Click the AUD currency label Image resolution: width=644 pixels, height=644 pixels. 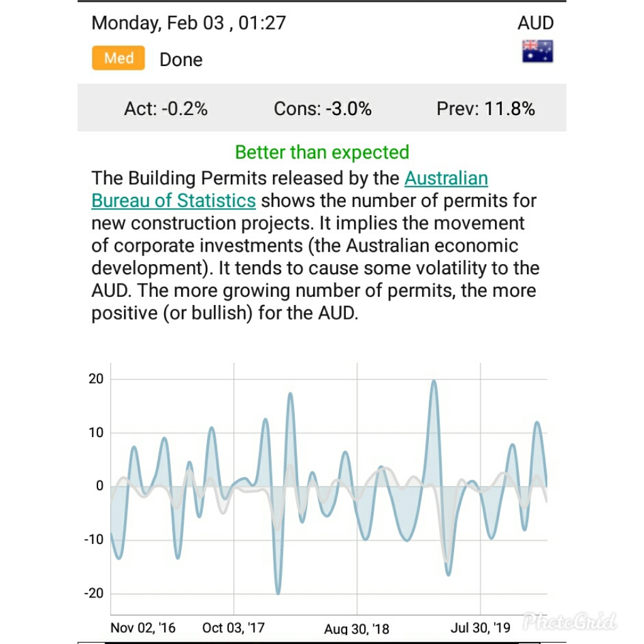click(535, 23)
